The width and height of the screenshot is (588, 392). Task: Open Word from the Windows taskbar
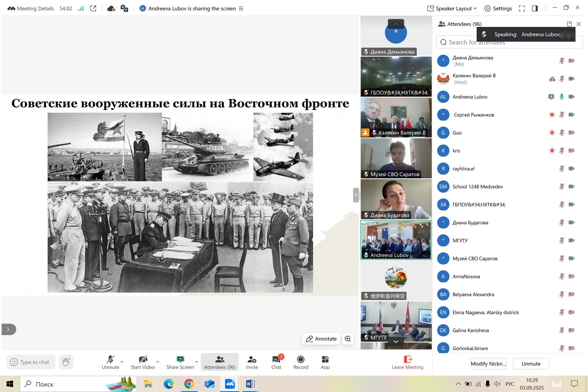click(250, 384)
